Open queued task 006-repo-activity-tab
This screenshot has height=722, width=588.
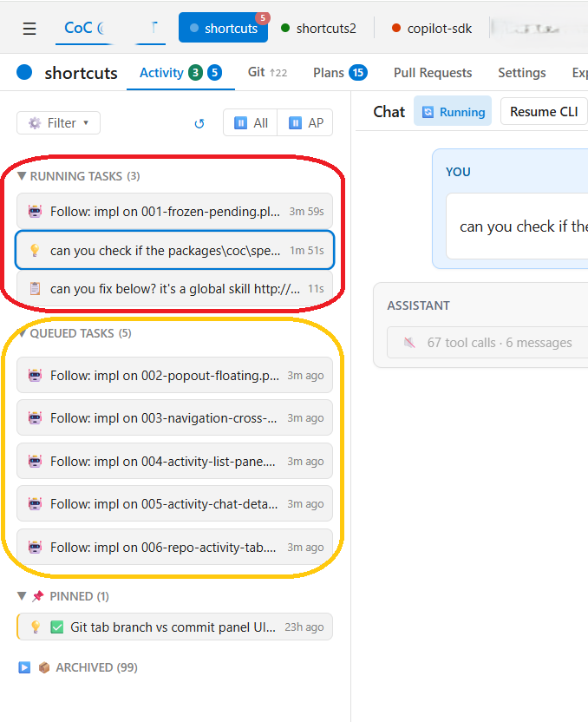175,547
